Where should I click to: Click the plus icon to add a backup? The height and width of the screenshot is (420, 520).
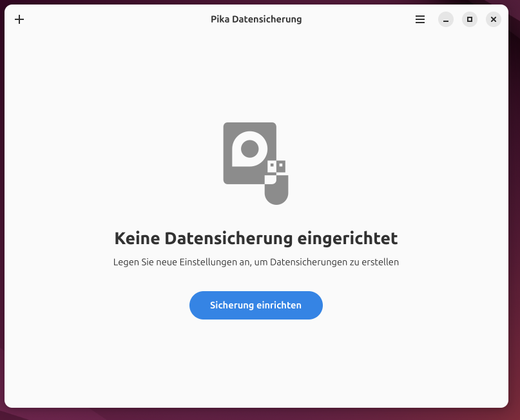pos(19,19)
